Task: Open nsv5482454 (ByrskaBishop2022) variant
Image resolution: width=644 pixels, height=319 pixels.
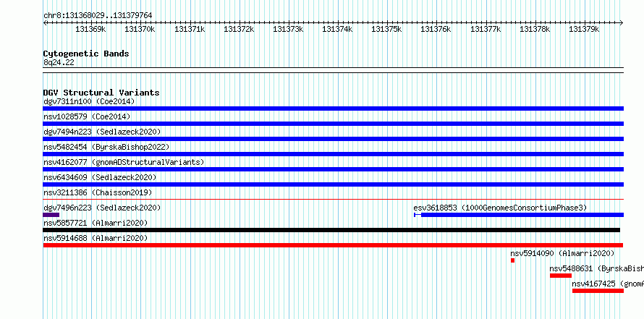Action: pos(107,147)
